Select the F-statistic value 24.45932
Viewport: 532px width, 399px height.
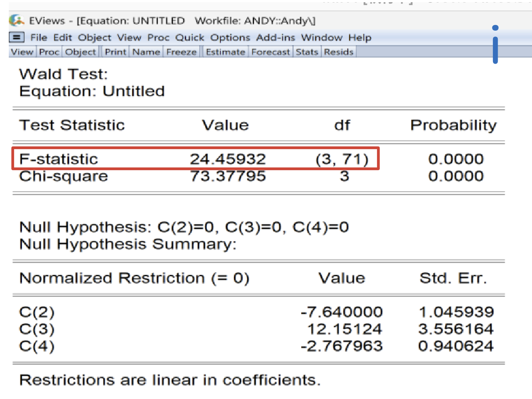point(227,159)
